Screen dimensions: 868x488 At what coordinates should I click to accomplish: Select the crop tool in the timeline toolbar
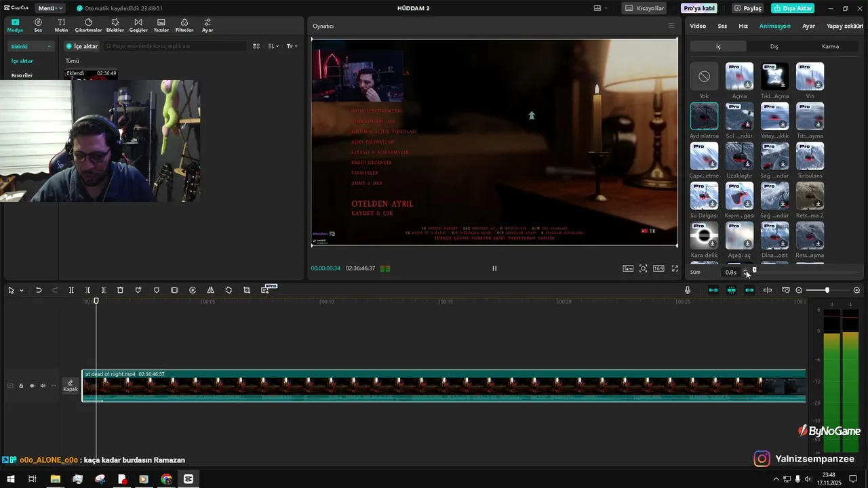(247, 290)
